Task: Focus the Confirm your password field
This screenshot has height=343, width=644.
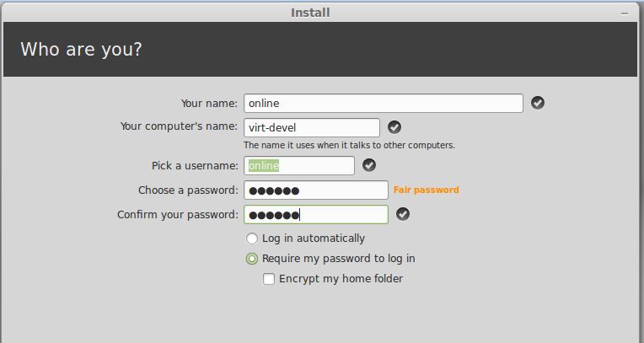Action: pos(316,214)
